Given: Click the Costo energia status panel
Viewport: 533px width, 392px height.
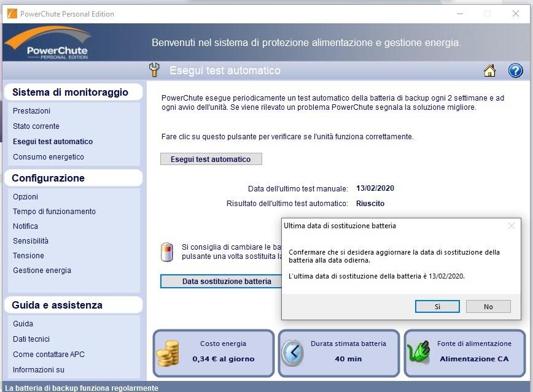Looking at the screenshot, I should click(x=214, y=353).
